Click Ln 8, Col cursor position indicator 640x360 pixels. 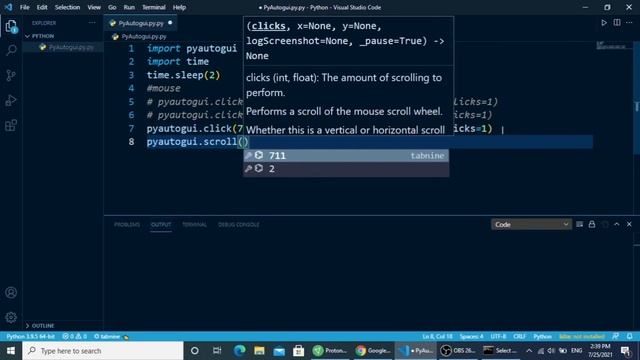tap(437, 336)
